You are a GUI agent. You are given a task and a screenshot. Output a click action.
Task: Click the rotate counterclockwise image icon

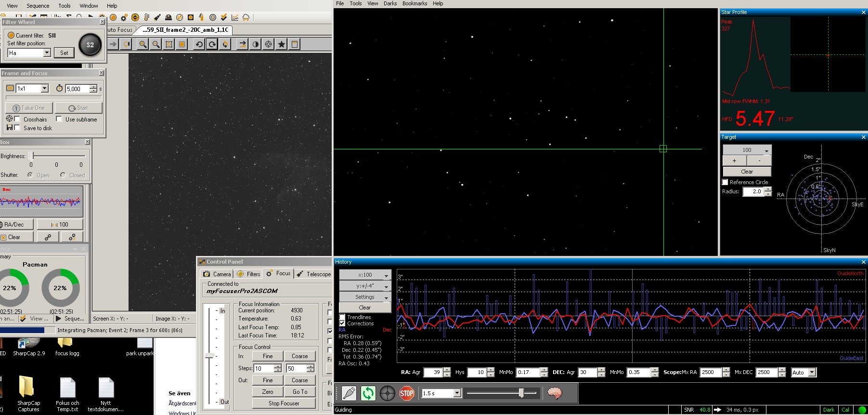199,44
